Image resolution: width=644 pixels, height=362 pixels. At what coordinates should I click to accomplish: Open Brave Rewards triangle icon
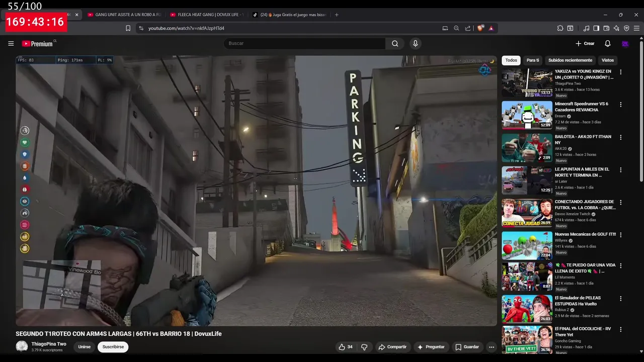[491, 28]
